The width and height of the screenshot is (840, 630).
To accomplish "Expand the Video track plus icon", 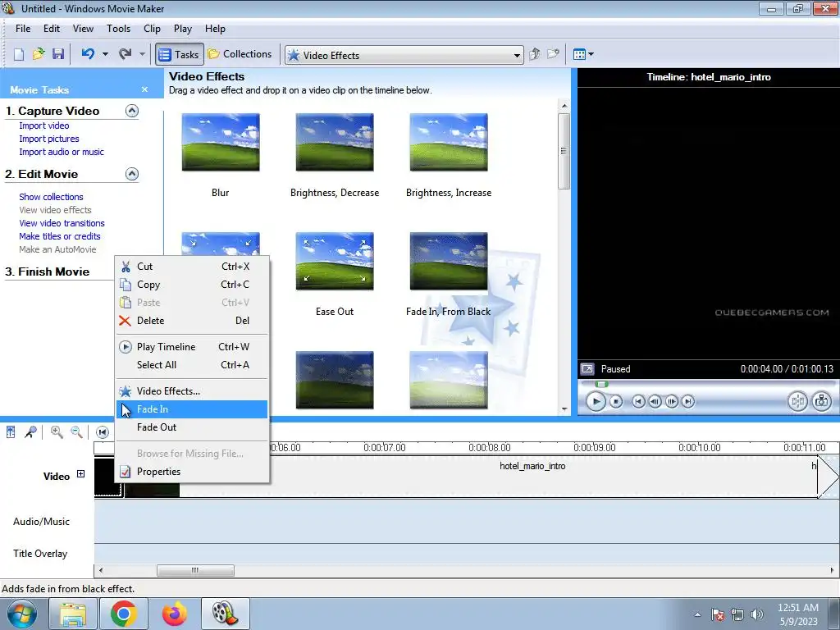I will [x=80, y=473].
